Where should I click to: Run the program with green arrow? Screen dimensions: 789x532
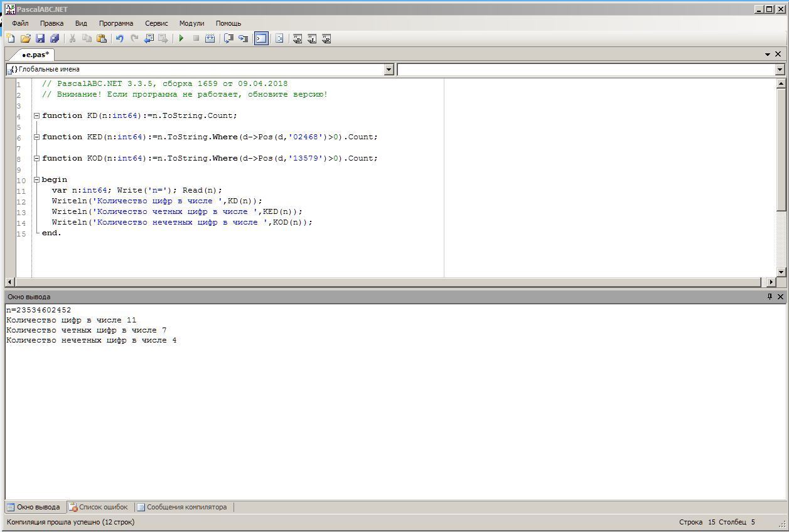pos(181,39)
